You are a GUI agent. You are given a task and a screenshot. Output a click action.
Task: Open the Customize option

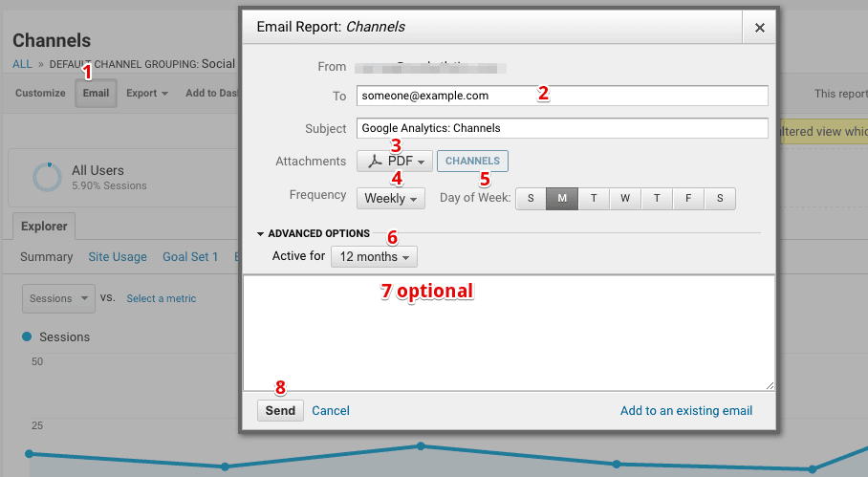[40, 93]
